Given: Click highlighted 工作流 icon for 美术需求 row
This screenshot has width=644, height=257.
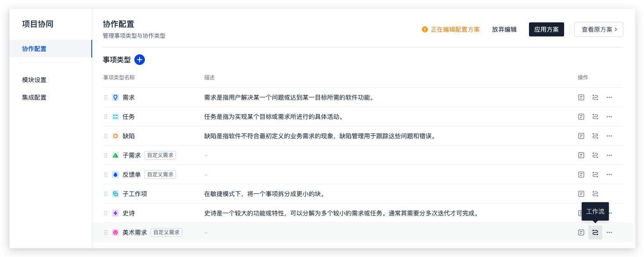Looking at the screenshot, I should (x=595, y=232).
